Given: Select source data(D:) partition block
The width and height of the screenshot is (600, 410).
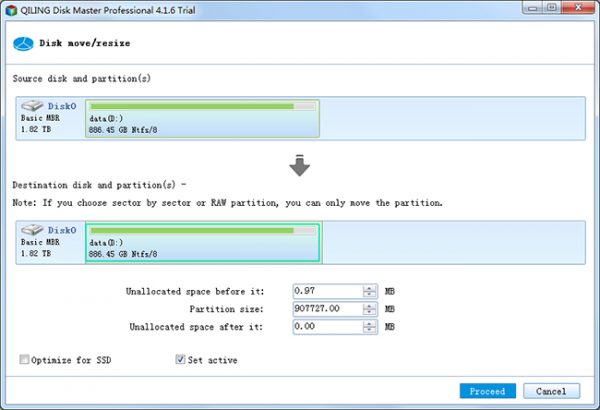Looking at the screenshot, I should [x=202, y=118].
